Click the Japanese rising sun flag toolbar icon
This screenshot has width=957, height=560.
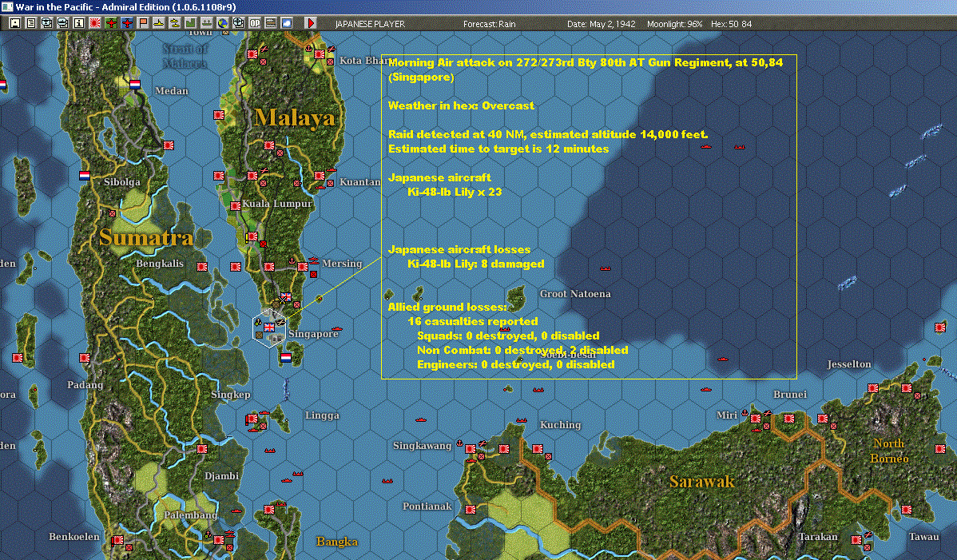click(94, 23)
